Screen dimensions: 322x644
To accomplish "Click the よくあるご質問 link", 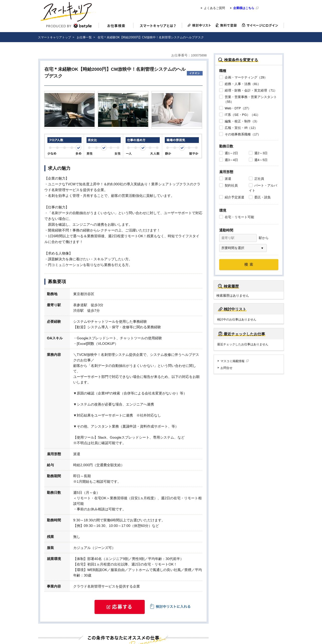I will 214,8.
